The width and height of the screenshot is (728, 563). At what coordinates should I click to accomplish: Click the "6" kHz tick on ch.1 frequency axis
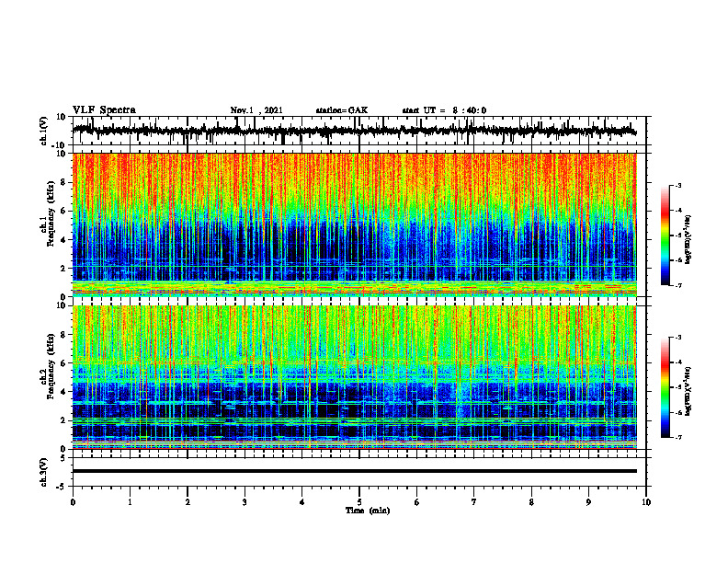point(63,211)
